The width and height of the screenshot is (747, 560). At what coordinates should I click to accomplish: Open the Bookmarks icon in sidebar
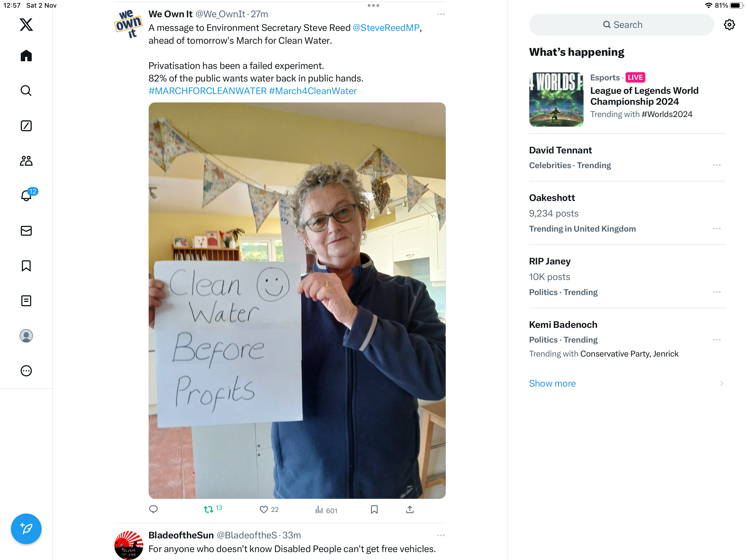pyautogui.click(x=26, y=266)
